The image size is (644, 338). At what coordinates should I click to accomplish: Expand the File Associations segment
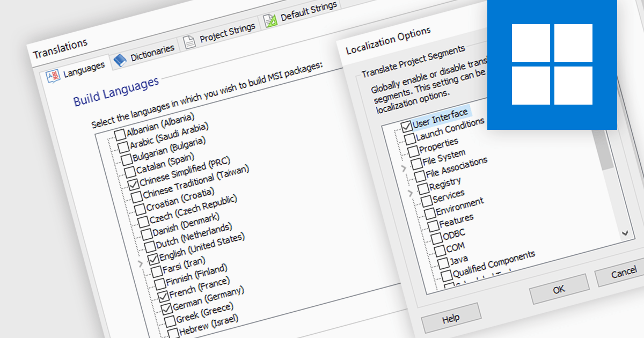pos(402,167)
